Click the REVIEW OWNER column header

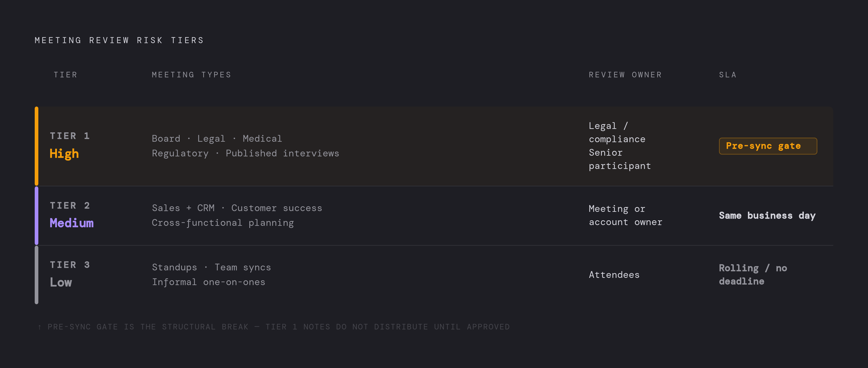pos(625,75)
